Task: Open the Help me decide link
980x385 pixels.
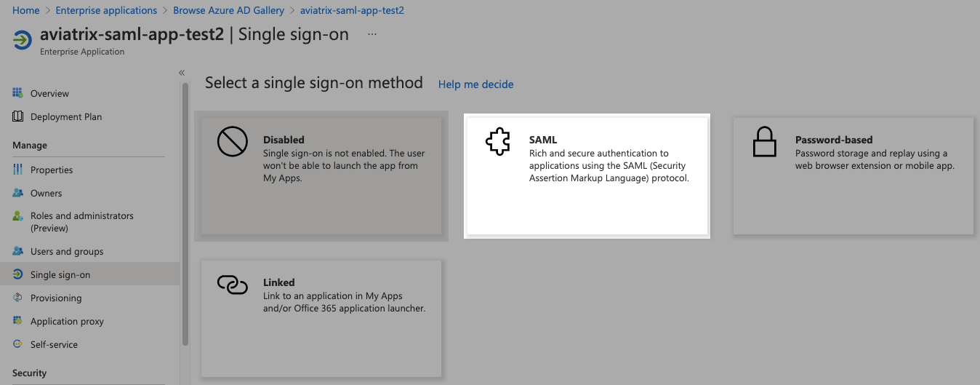Action: point(475,84)
